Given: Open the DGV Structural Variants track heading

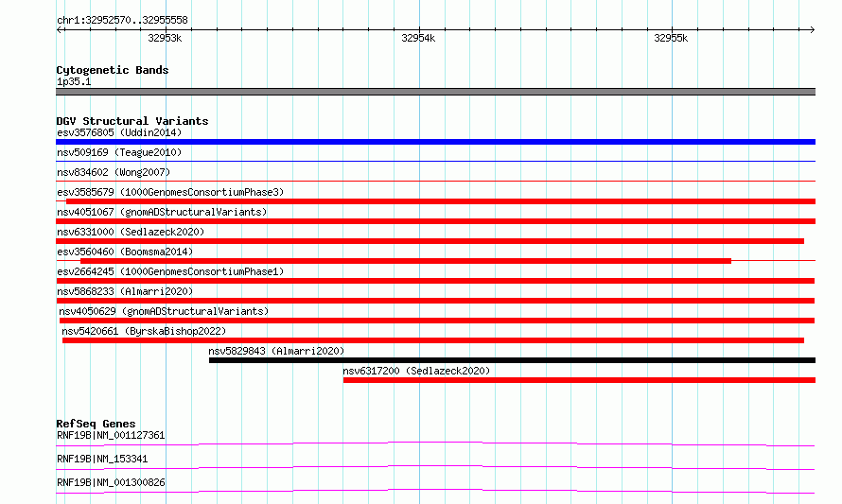Looking at the screenshot, I should 132,121.
